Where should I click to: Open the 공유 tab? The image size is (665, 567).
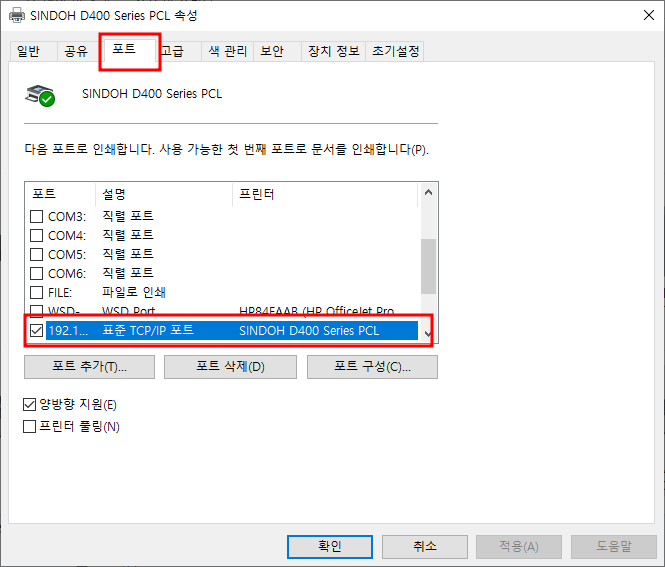click(x=76, y=51)
